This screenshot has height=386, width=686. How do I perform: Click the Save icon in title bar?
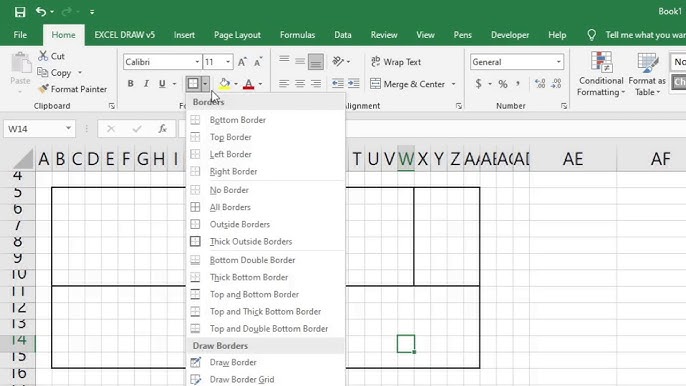(x=20, y=12)
